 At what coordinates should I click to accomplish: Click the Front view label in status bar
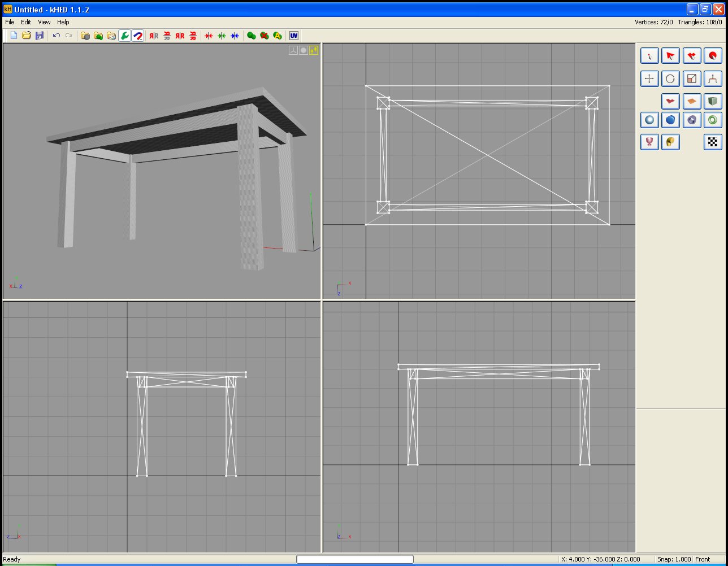click(703, 559)
